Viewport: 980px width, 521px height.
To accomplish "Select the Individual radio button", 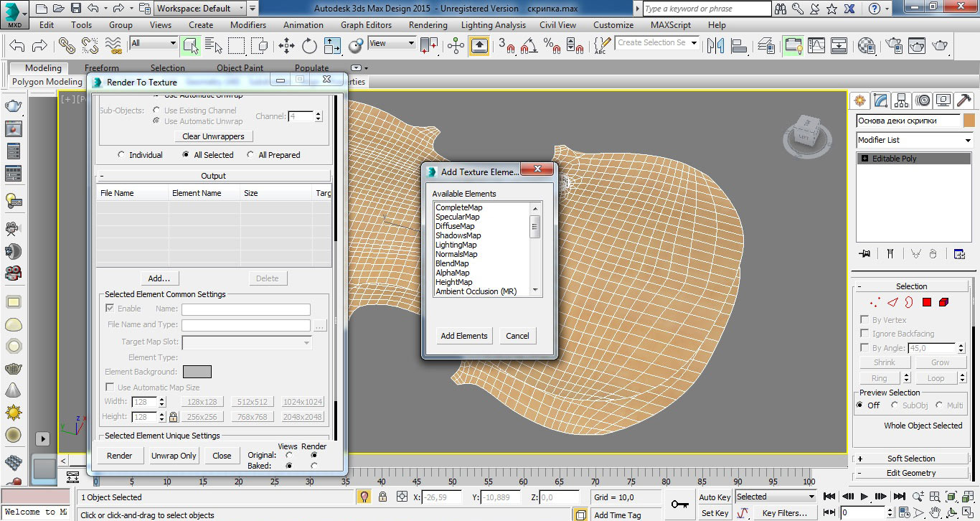I will 121,155.
